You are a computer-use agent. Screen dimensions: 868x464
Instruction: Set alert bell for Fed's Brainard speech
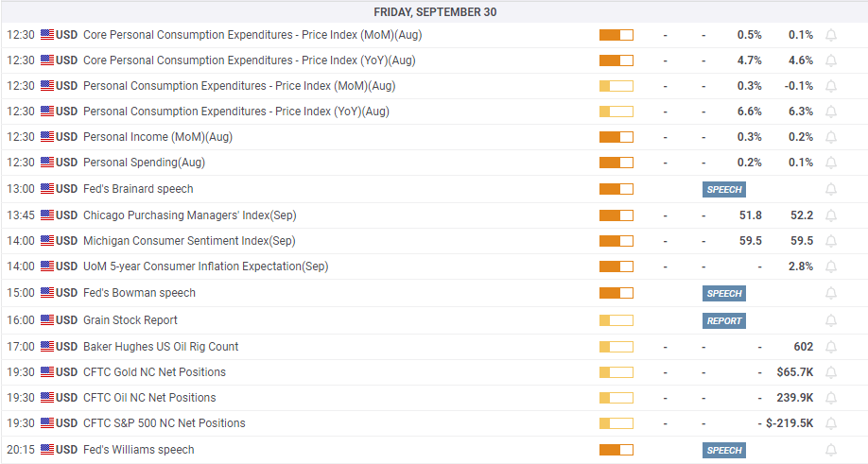click(831, 189)
